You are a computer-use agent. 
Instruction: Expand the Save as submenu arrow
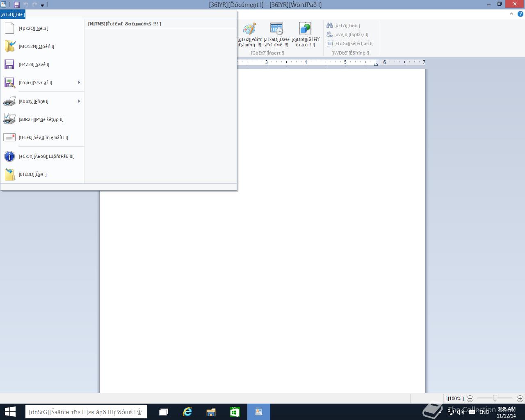(x=79, y=82)
